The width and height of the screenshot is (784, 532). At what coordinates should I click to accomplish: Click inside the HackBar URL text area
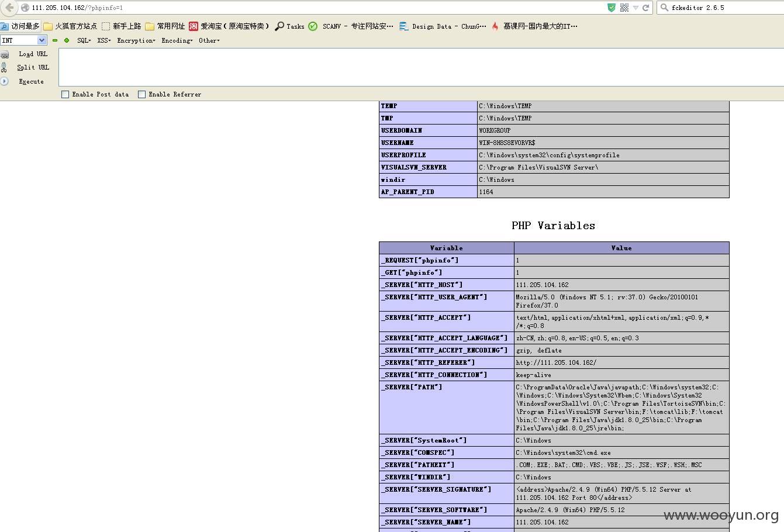point(421,67)
